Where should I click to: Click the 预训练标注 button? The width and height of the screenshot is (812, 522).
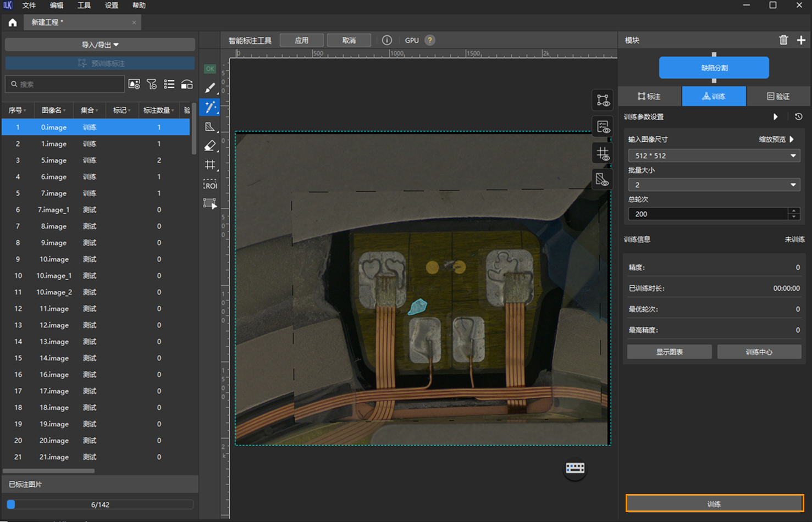point(100,63)
